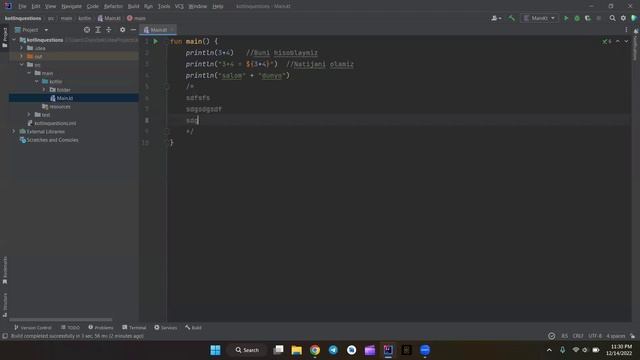The height and width of the screenshot is (360, 640).
Task: Expand all nodes in Project panel
Action: pos(98,30)
